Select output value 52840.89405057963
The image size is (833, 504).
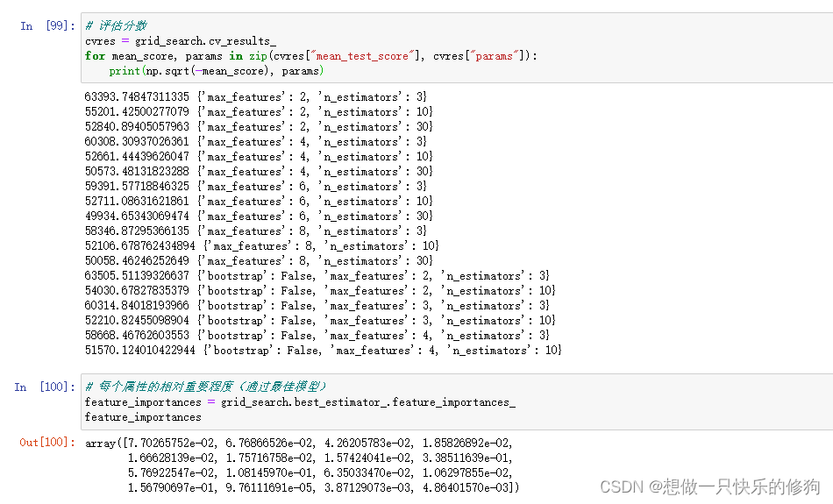pos(137,126)
